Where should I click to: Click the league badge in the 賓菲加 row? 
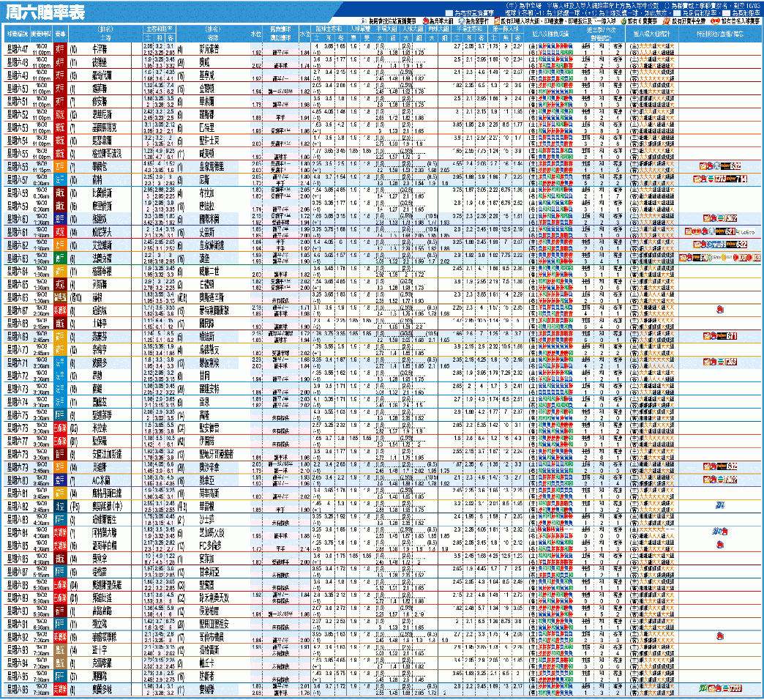[x=60, y=559]
